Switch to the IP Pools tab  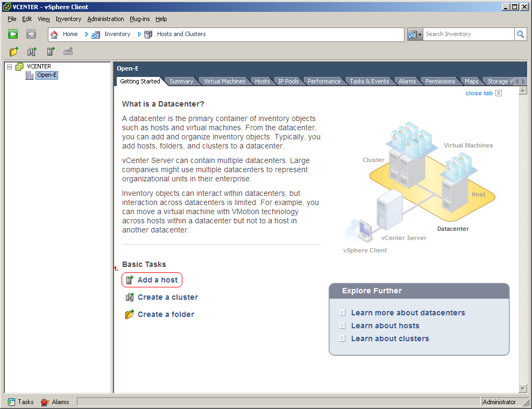click(x=288, y=81)
